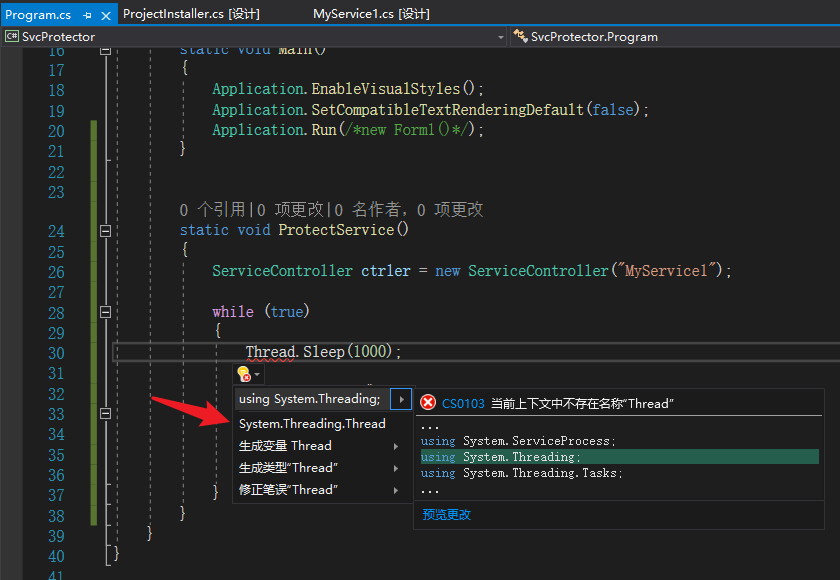Open the CS0103 error code link
The image size is (840, 580).
tap(463, 403)
